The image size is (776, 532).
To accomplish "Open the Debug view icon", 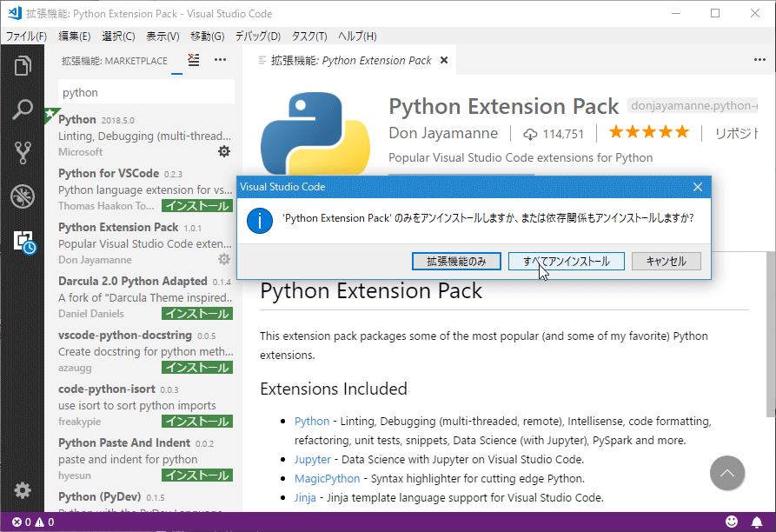I will click(x=23, y=196).
